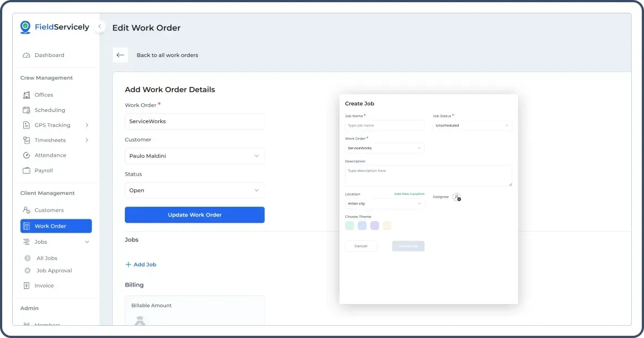Select All Jobs under the Jobs section
This screenshot has height=338, width=644.
pos(48,258)
